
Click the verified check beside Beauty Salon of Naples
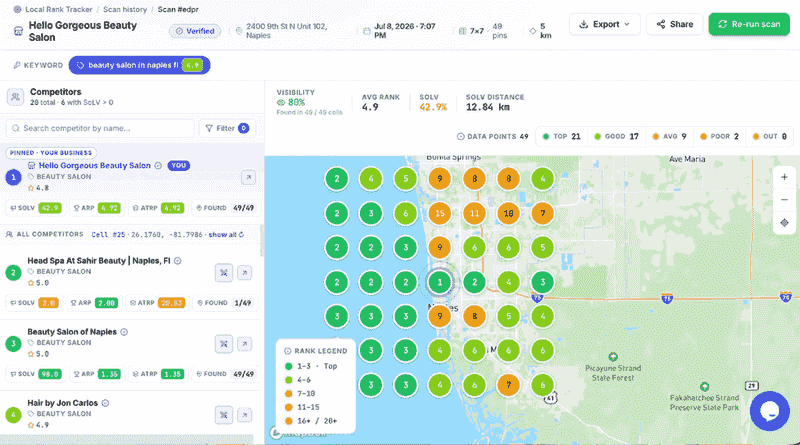tap(124, 332)
